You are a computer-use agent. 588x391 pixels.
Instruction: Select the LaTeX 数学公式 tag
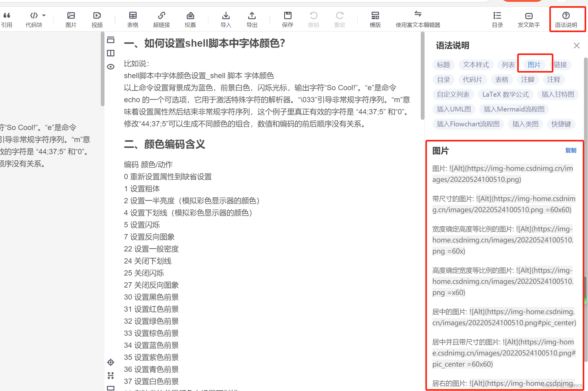pos(505,95)
